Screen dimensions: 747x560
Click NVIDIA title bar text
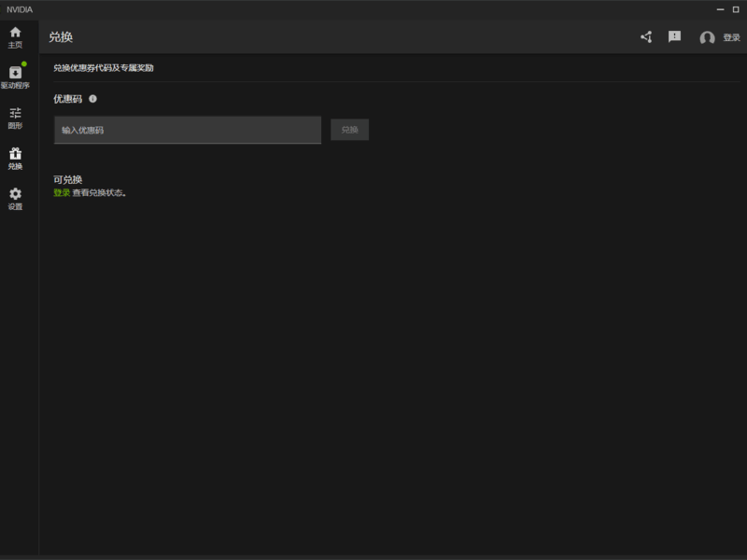tap(20, 9)
